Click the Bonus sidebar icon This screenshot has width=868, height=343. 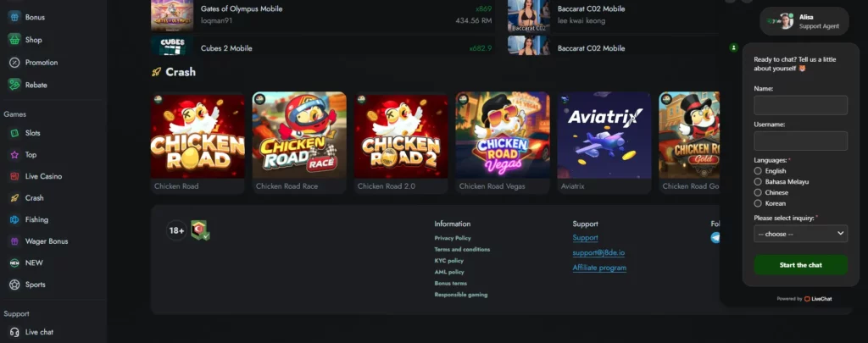(14, 17)
